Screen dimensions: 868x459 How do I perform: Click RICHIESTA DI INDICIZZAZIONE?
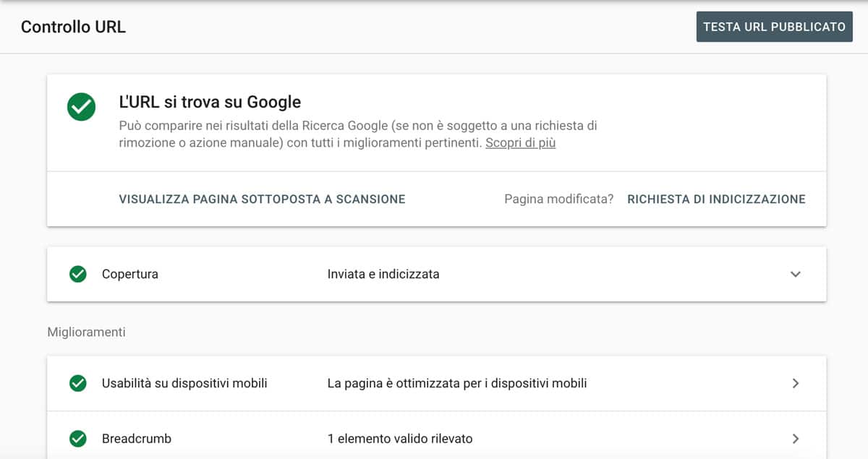point(716,199)
